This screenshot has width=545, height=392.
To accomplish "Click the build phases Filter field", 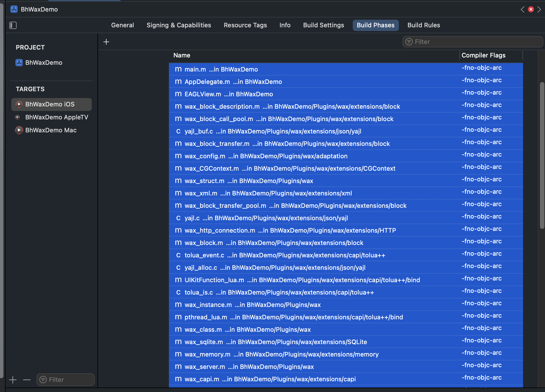I will click(x=473, y=42).
